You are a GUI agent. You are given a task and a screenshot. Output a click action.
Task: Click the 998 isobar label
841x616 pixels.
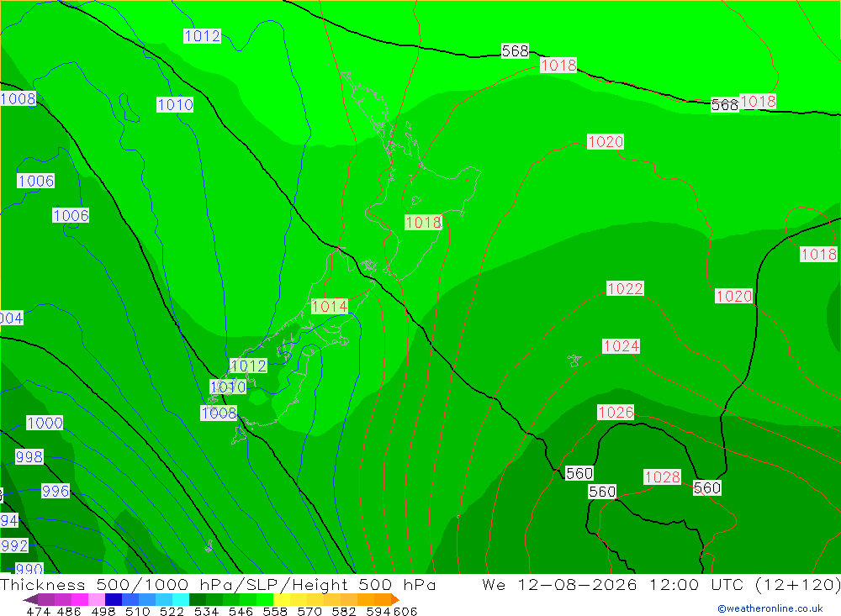pyautogui.click(x=29, y=456)
